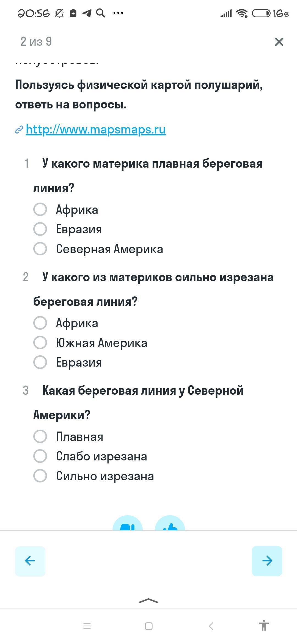Screen dimensions: 297x644
Task: Tap the Android home square button
Action: coord(149,626)
